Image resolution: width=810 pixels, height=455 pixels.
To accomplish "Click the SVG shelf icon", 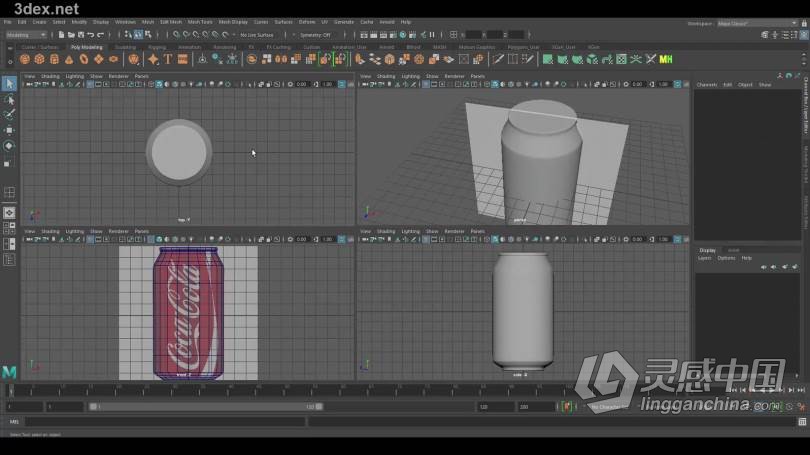I will 183,59.
